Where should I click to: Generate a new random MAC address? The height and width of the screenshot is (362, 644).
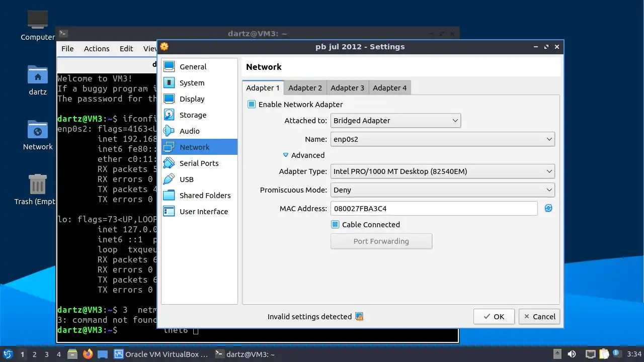pyautogui.click(x=548, y=208)
